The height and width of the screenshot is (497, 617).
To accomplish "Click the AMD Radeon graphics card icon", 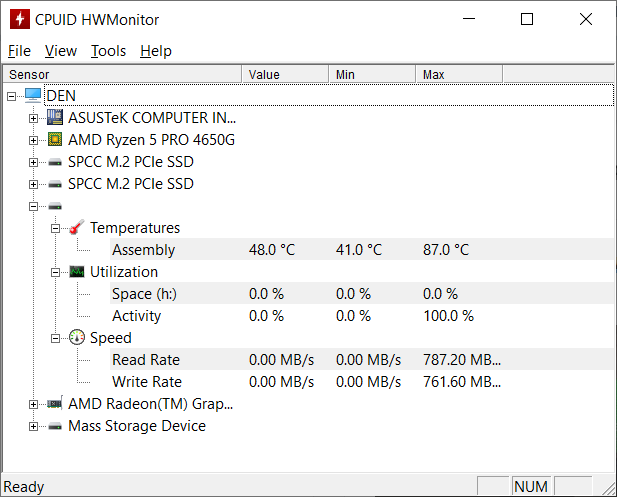I will [x=55, y=403].
